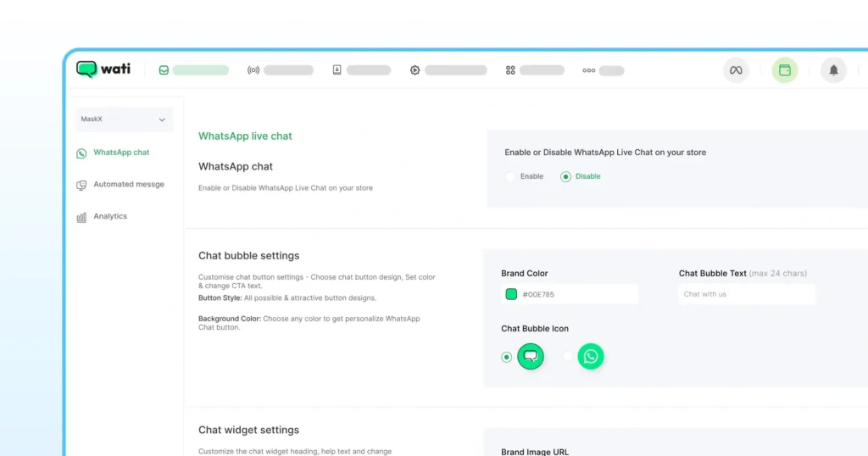This screenshot has height=456, width=868.
Task: Click the green Brand Color swatch
Action: click(x=511, y=294)
